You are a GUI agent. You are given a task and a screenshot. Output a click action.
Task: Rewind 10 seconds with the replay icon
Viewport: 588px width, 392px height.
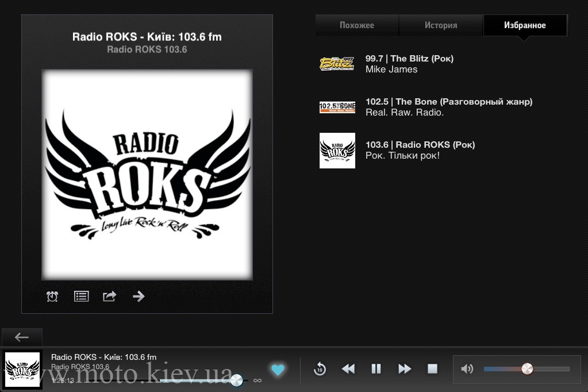(x=320, y=369)
